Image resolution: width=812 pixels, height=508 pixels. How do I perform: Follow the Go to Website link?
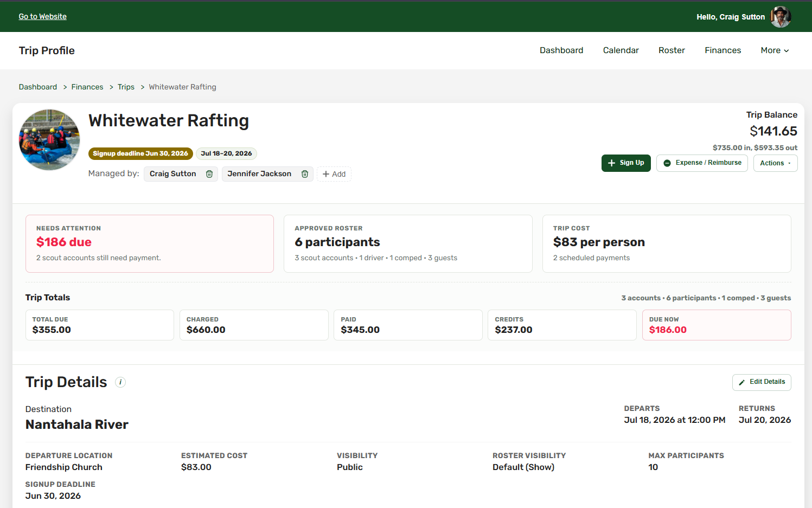click(43, 17)
